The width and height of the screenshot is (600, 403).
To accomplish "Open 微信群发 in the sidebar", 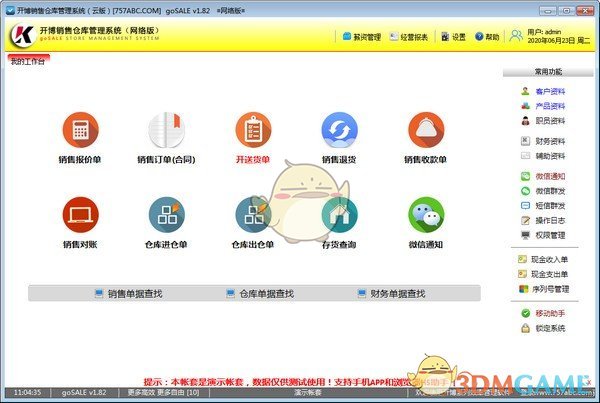I will tap(543, 191).
